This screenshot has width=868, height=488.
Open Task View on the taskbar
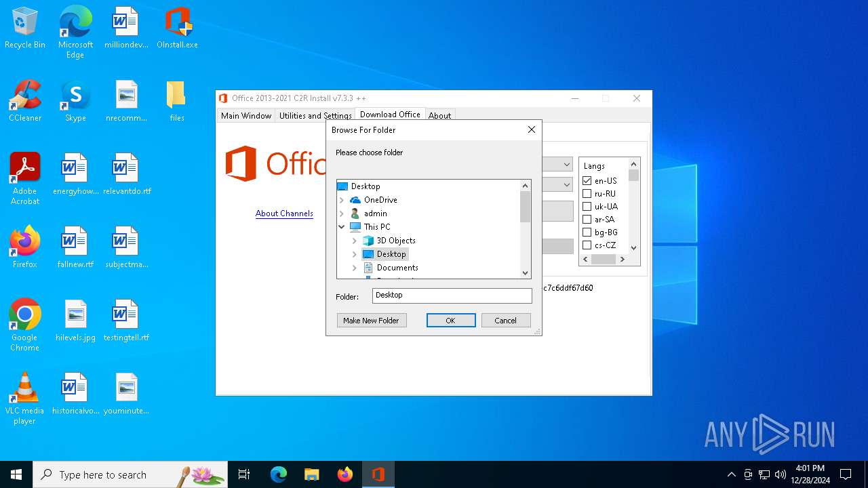point(244,474)
